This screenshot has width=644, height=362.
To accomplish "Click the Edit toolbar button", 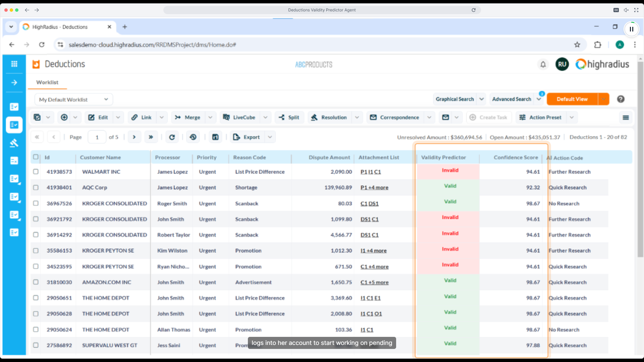I will coord(98,117).
